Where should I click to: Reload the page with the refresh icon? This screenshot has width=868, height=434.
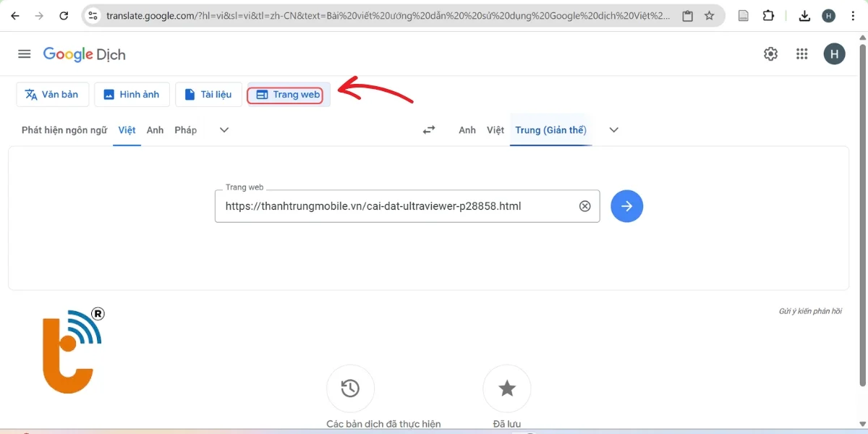coord(64,14)
